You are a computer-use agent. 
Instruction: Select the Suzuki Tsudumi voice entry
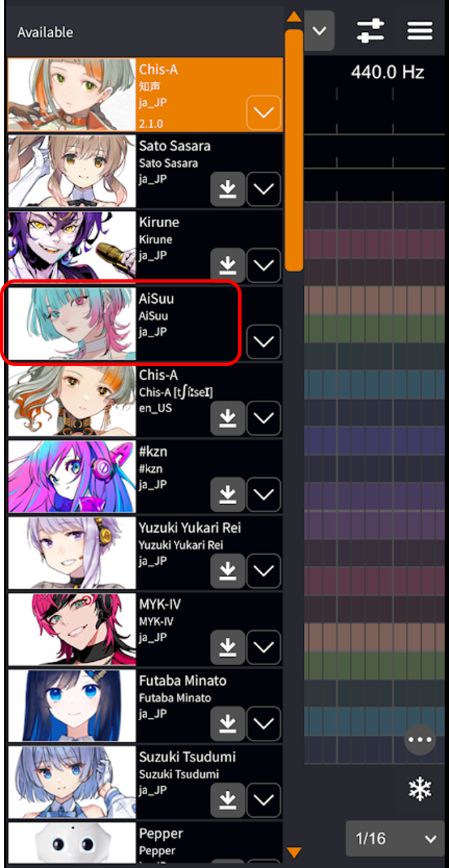[x=145, y=782]
